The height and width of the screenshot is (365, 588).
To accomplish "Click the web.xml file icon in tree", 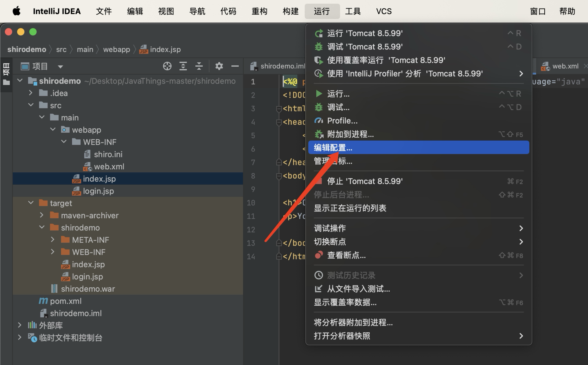I will pyautogui.click(x=87, y=167).
